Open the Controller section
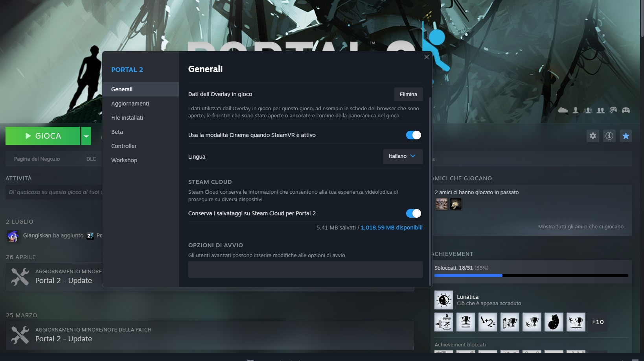 point(140,146)
